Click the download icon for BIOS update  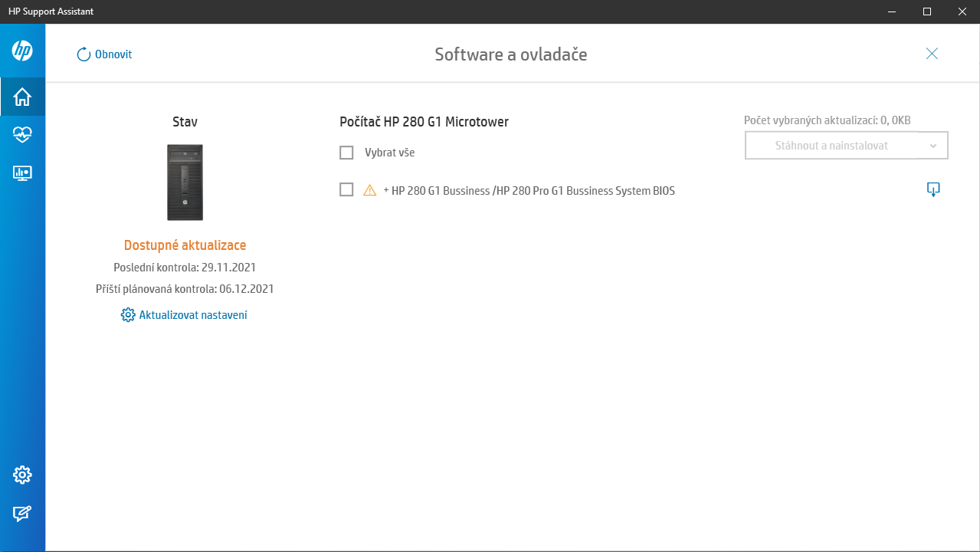(x=933, y=190)
